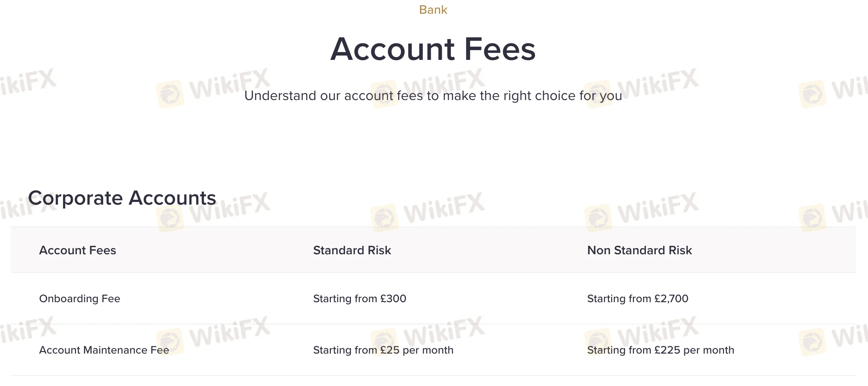
Task: Click WikiFX watermark icon above Standard Risk header
Action: [384, 218]
